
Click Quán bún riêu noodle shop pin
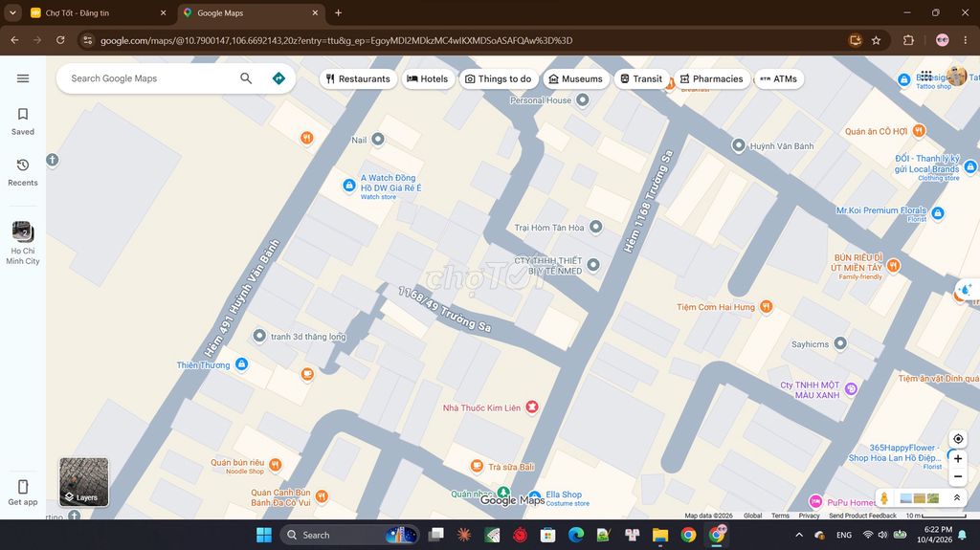(276, 464)
